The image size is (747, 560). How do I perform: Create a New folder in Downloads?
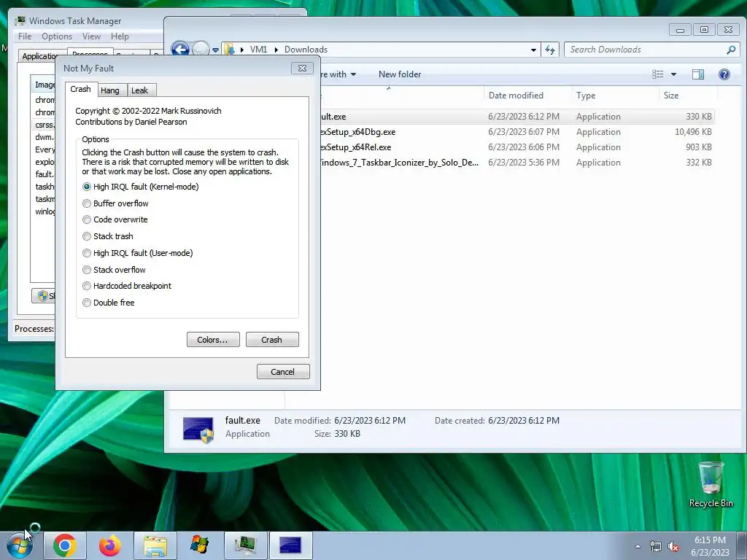point(400,74)
